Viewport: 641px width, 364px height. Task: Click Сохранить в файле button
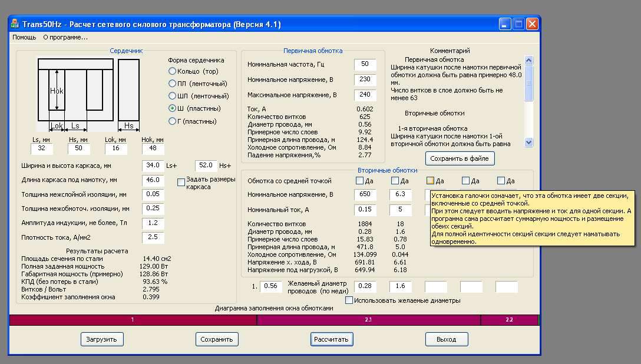460,158
